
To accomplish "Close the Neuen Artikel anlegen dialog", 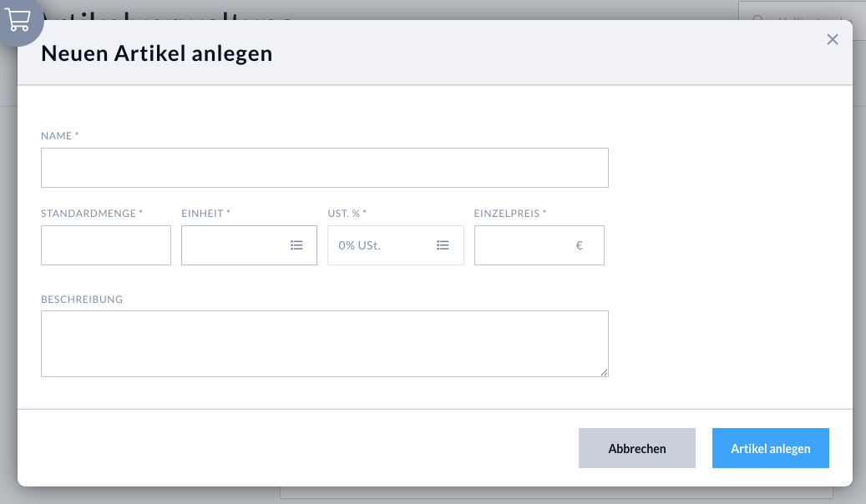I will pyautogui.click(x=833, y=39).
